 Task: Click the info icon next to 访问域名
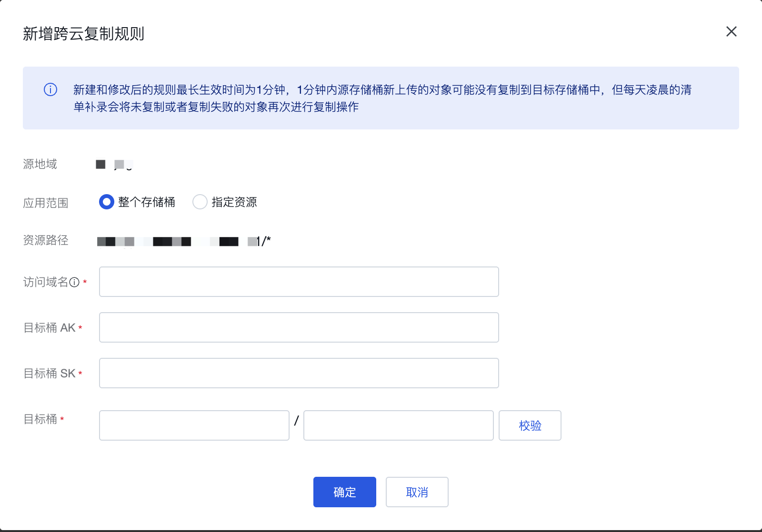pos(74,282)
